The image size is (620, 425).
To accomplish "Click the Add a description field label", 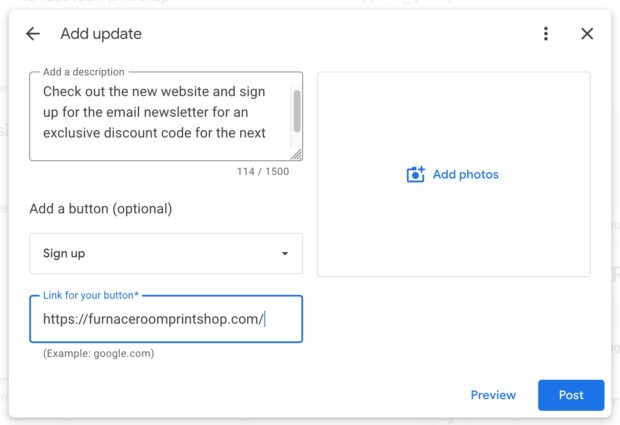I will click(83, 72).
